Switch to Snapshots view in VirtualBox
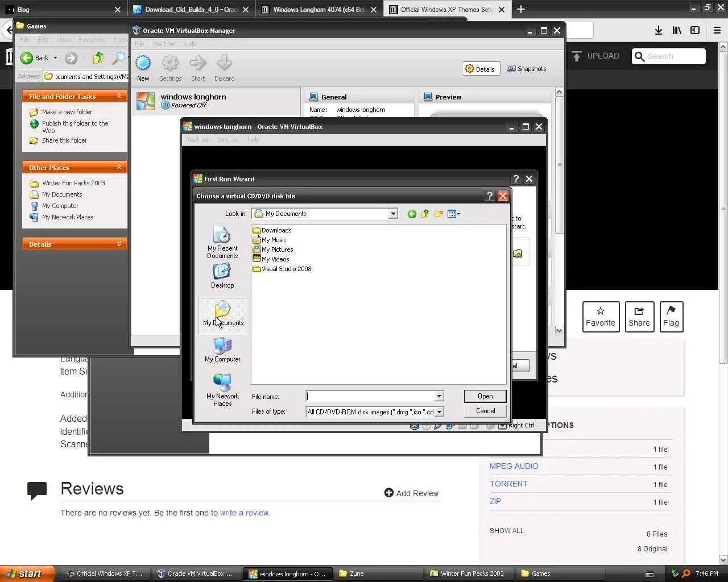This screenshot has width=728, height=582. (527, 69)
